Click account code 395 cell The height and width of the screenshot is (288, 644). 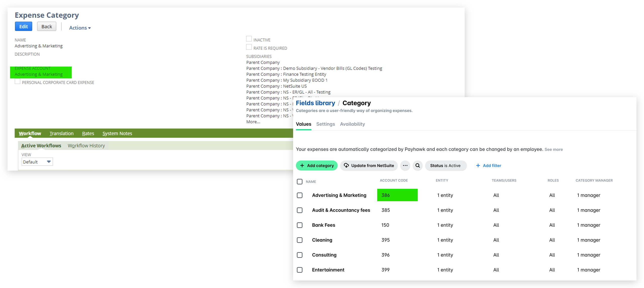pyautogui.click(x=386, y=240)
